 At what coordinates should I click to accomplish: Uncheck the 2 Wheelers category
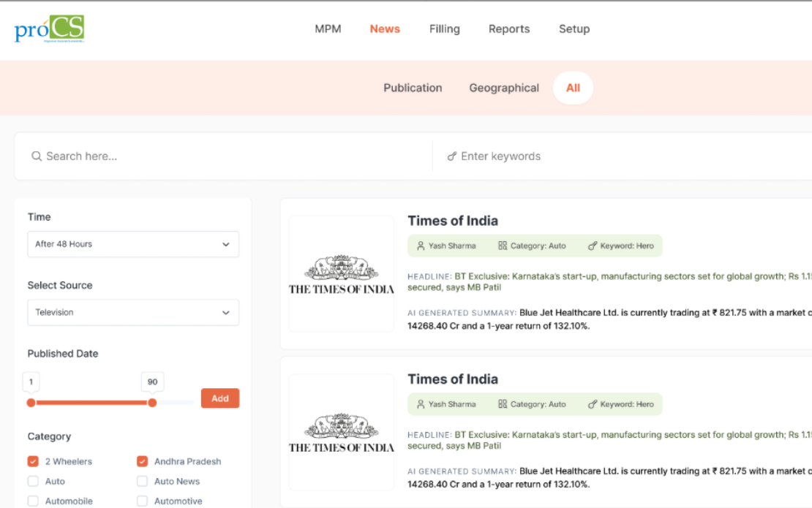(x=33, y=461)
